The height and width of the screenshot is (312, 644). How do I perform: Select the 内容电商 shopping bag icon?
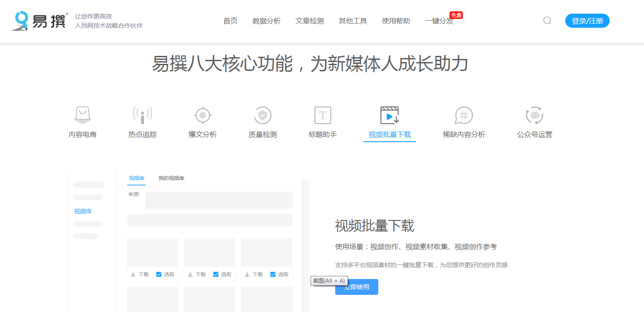pyautogui.click(x=83, y=115)
